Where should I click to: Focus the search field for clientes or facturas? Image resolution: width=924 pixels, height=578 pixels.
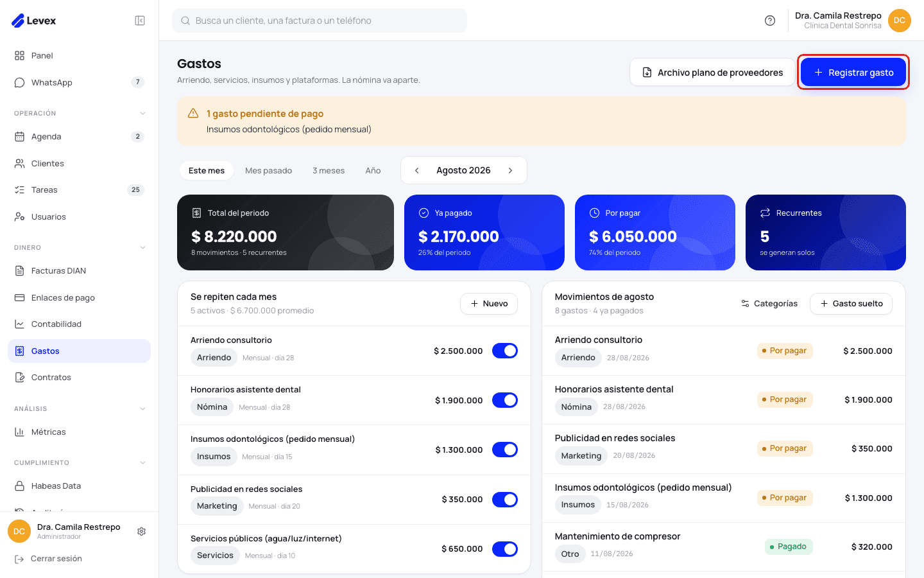click(x=320, y=21)
